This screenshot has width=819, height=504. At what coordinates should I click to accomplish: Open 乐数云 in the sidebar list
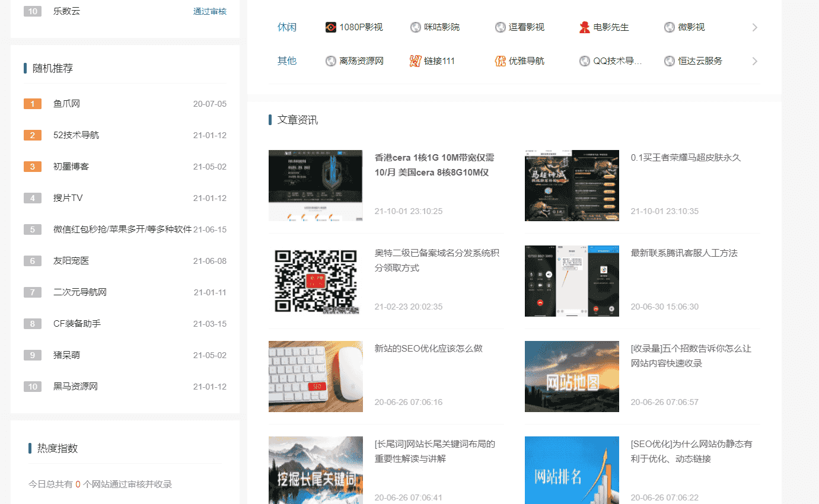[x=66, y=11]
